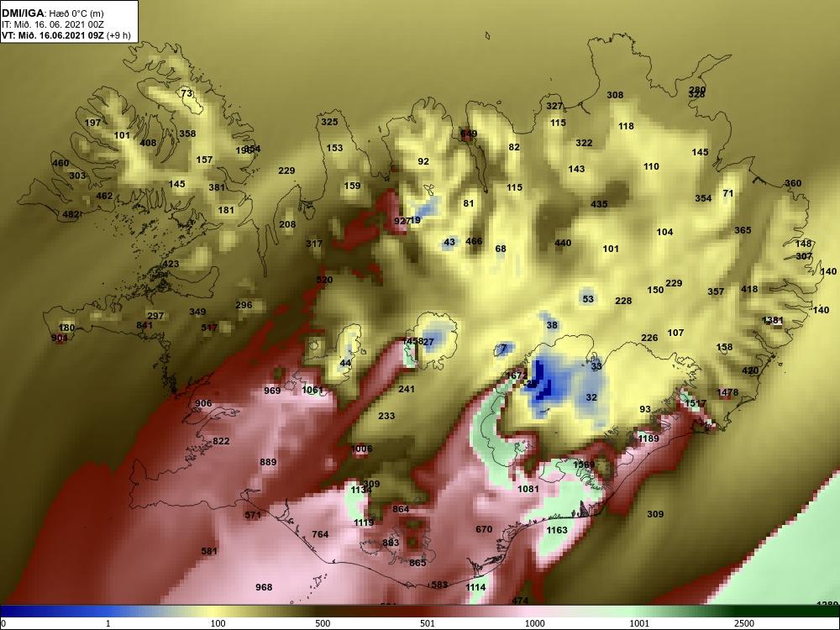Screen dimensions: 840x630
Task: Click the map value '308'
Action: [x=615, y=95]
